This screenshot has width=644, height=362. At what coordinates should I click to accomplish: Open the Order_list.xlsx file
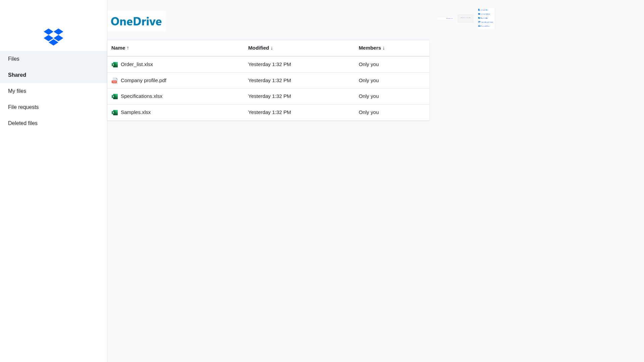coord(137,64)
